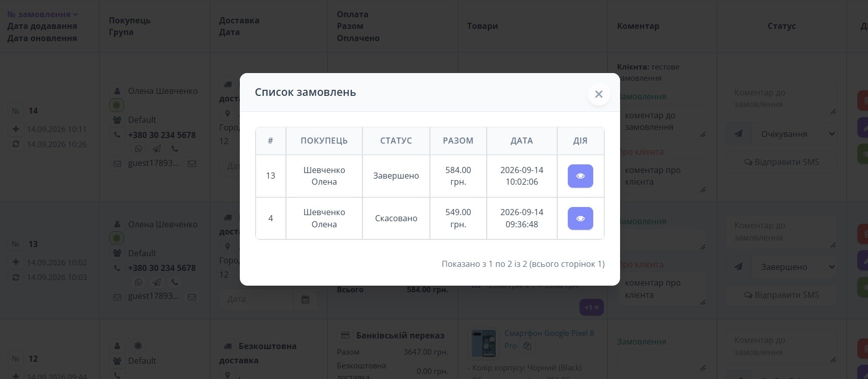View order 4 via its eye button
Viewport: 868px width, 379px height.
(x=581, y=218)
